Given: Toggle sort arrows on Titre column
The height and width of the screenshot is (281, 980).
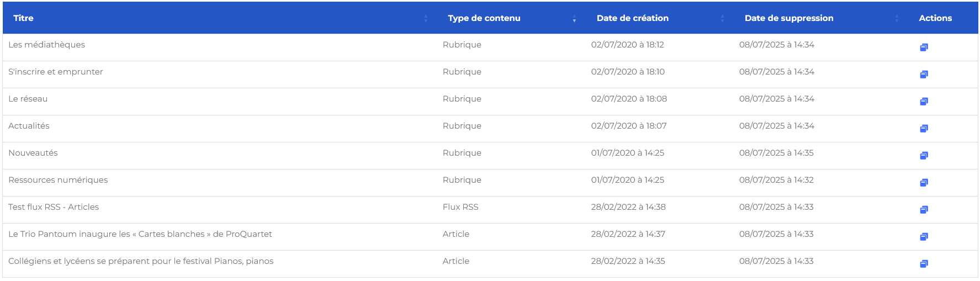Looking at the screenshot, I should pos(426,18).
